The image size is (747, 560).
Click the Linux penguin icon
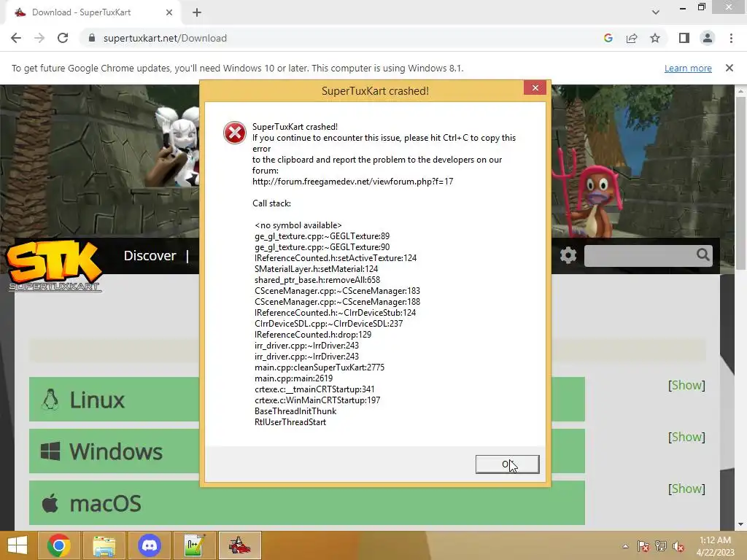point(50,400)
